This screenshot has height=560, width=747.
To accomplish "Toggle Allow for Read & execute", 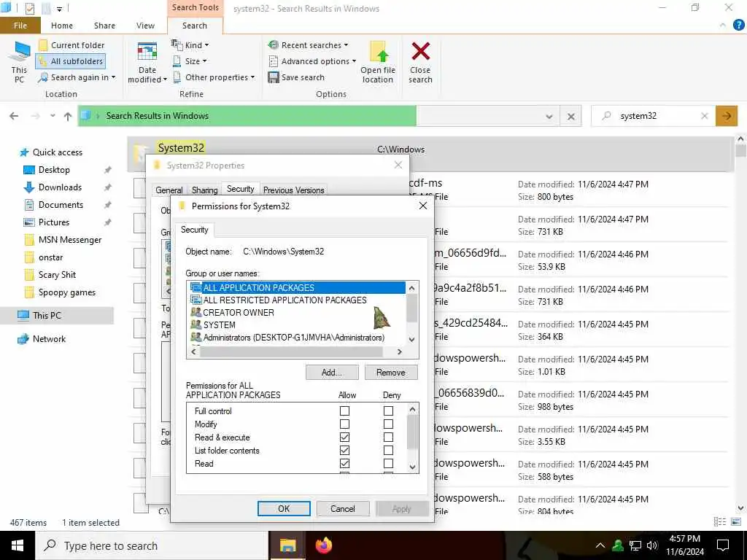I will pos(344,437).
